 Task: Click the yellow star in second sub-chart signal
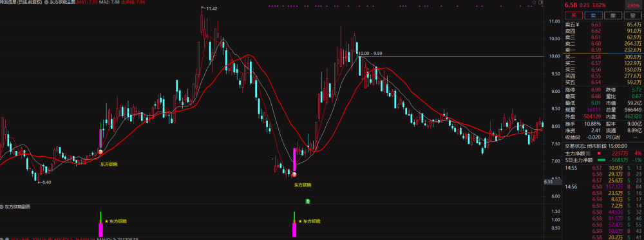[300, 221]
